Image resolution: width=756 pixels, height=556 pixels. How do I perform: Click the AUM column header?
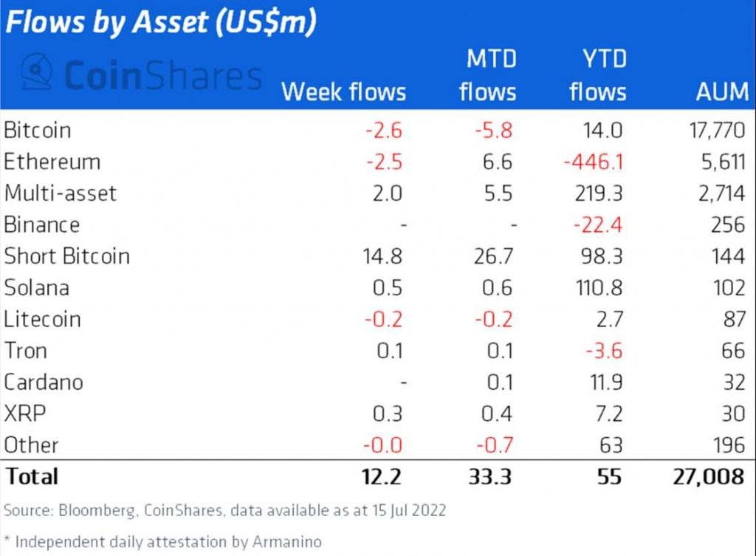pyautogui.click(x=721, y=92)
